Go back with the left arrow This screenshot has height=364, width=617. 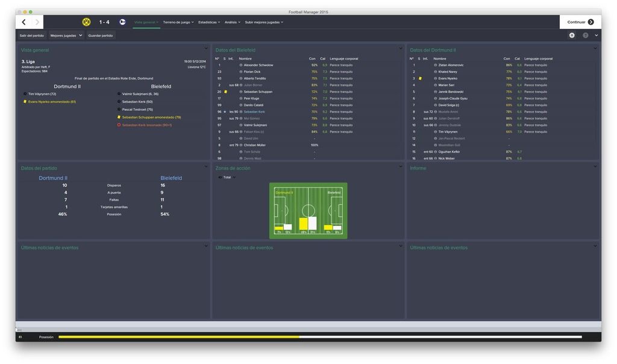(x=24, y=22)
